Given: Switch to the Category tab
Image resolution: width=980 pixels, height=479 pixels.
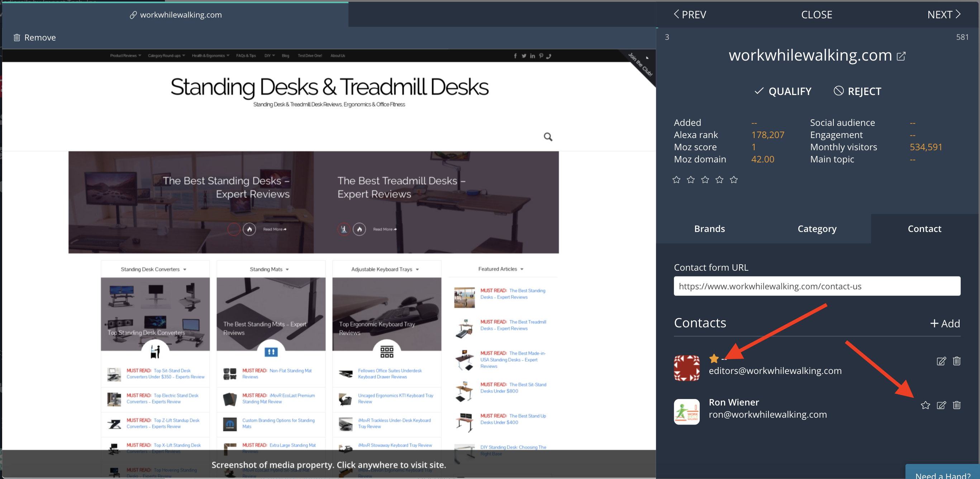Looking at the screenshot, I should 817,228.
